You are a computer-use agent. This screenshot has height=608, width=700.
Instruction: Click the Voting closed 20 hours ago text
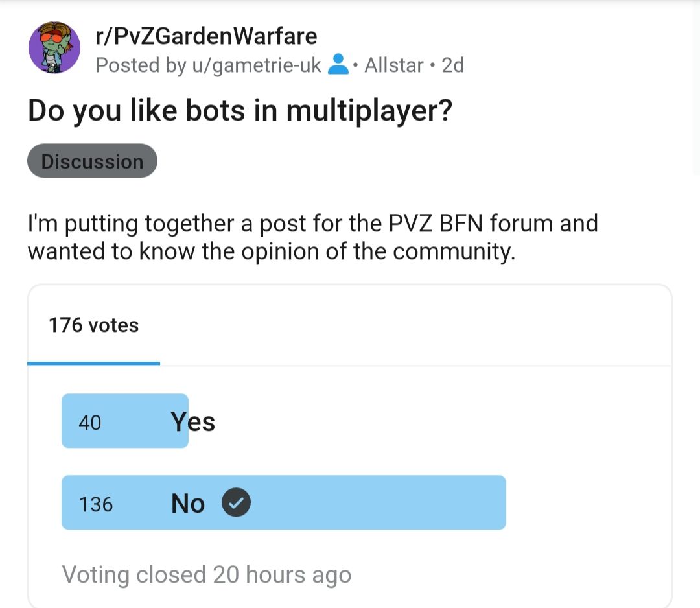click(x=206, y=574)
